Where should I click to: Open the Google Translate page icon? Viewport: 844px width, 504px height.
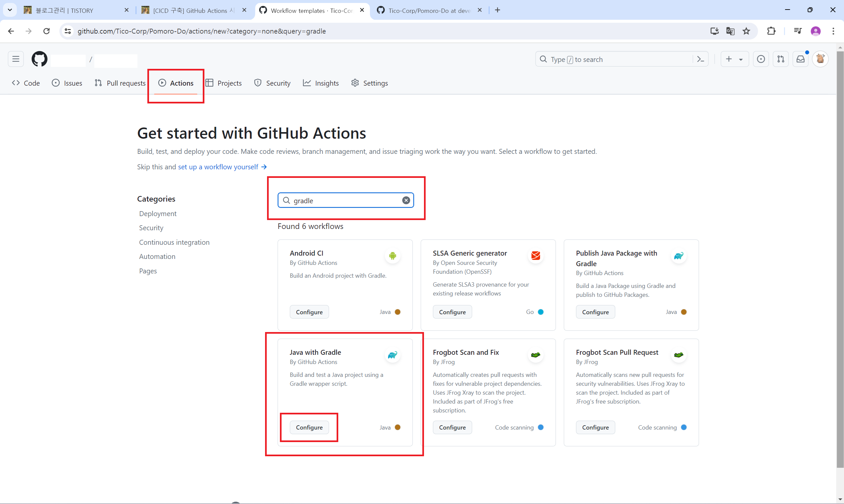(730, 31)
